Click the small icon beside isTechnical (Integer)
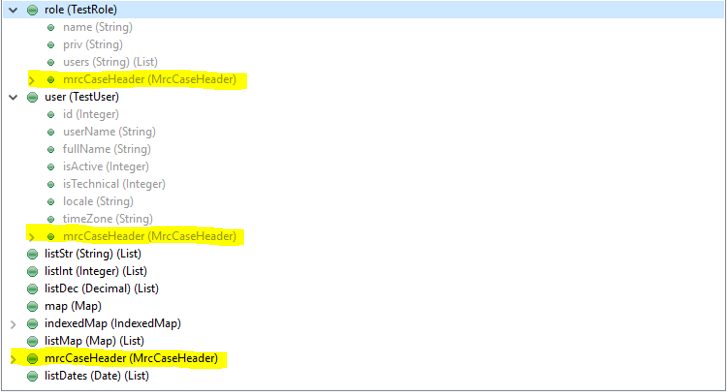Screen dimensions: 727x392 51,185
